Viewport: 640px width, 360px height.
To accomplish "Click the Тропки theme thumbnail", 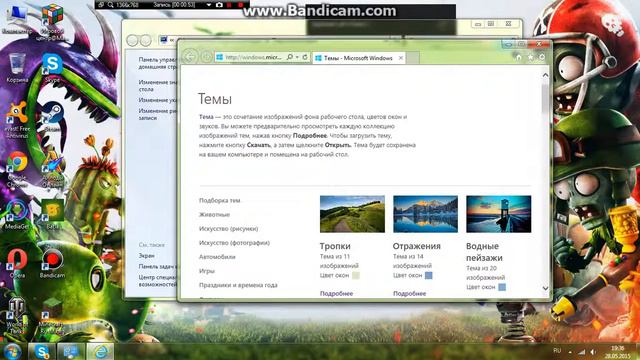I will pos(352,214).
